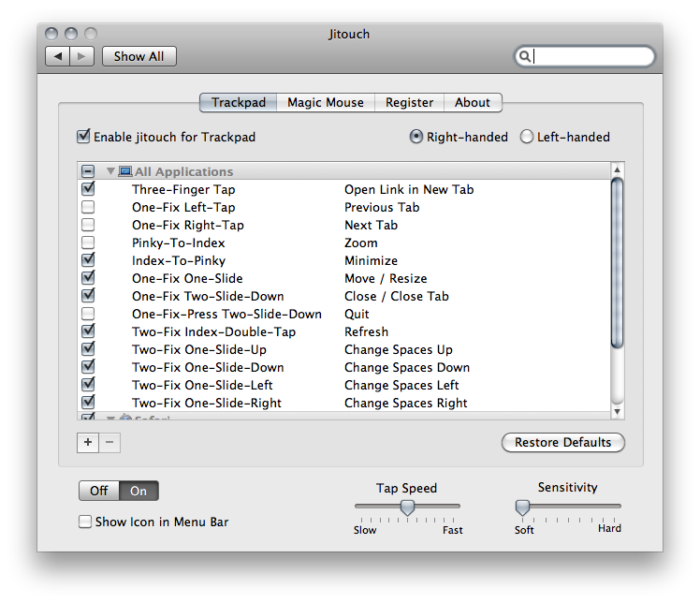Open the About tab
700x603 pixels.
(x=473, y=103)
